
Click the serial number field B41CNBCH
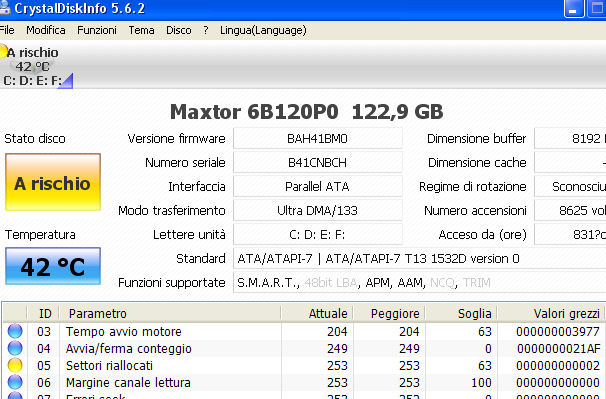pos(317,162)
